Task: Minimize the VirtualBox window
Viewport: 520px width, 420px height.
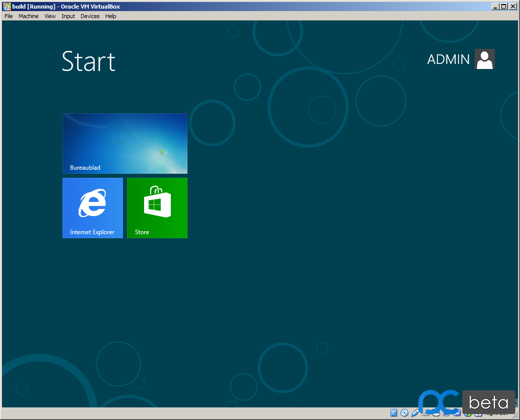Action: click(495, 7)
